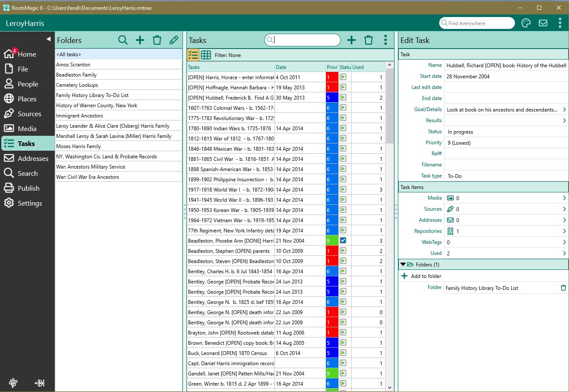Toggle status of Buck, Leonard 1870 Census task
The width and height of the screenshot is (569, 392).
[343, 353]
